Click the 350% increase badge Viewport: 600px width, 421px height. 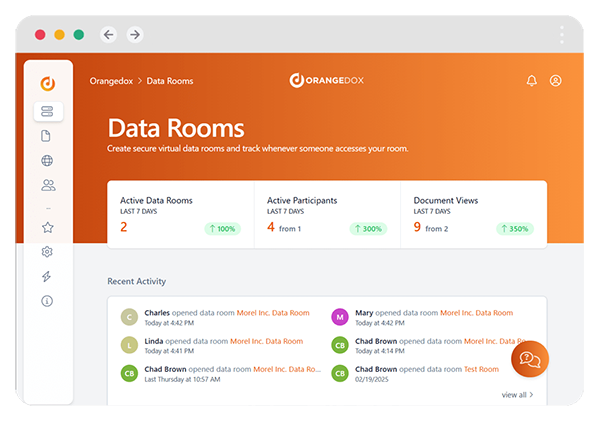coord(515,229)
